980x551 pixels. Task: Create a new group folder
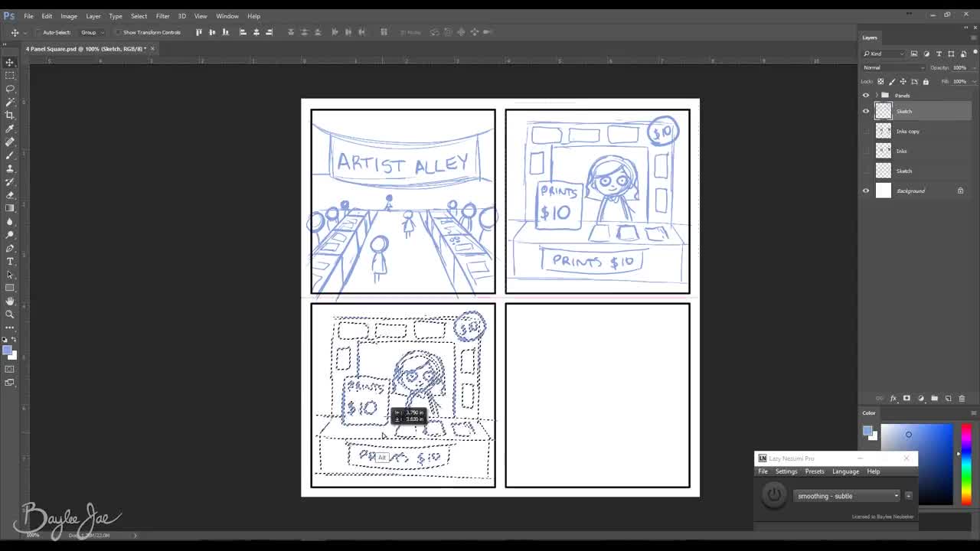point(934,399)
